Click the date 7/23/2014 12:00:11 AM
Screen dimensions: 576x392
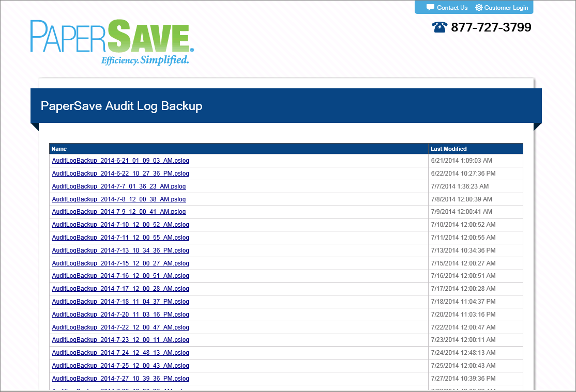[x=463, y=339]
